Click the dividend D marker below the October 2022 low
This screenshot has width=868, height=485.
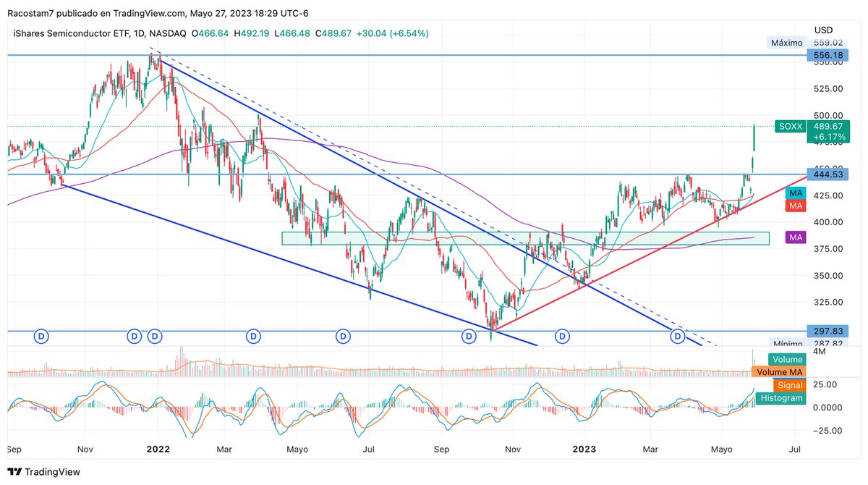[469, 336]
